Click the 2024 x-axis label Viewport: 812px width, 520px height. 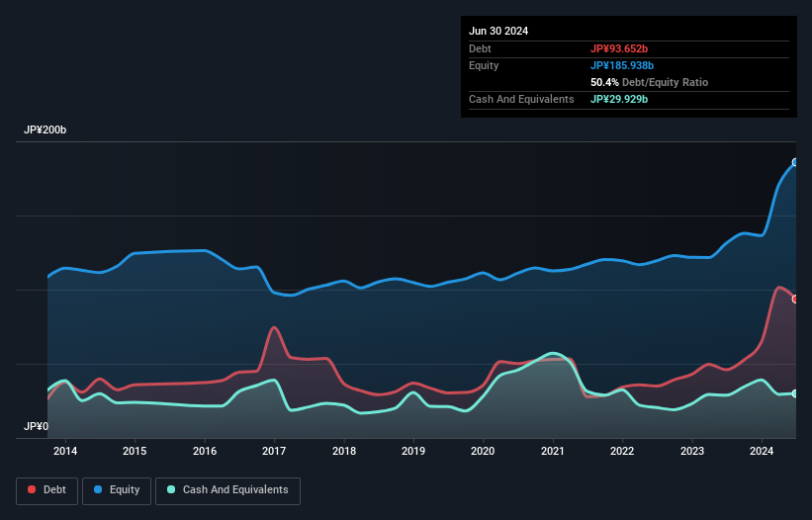click(x=762, y=451)
